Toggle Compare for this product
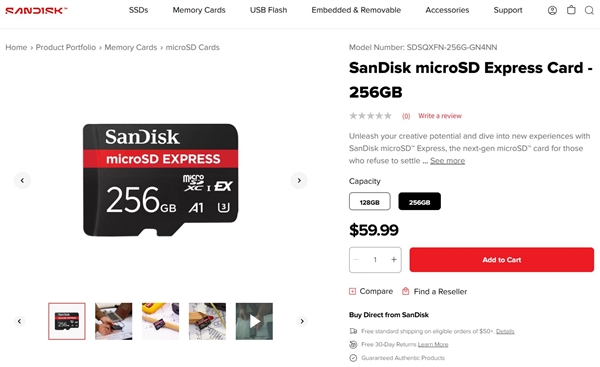This screenshot has height=367, width=600. point(371,292)
